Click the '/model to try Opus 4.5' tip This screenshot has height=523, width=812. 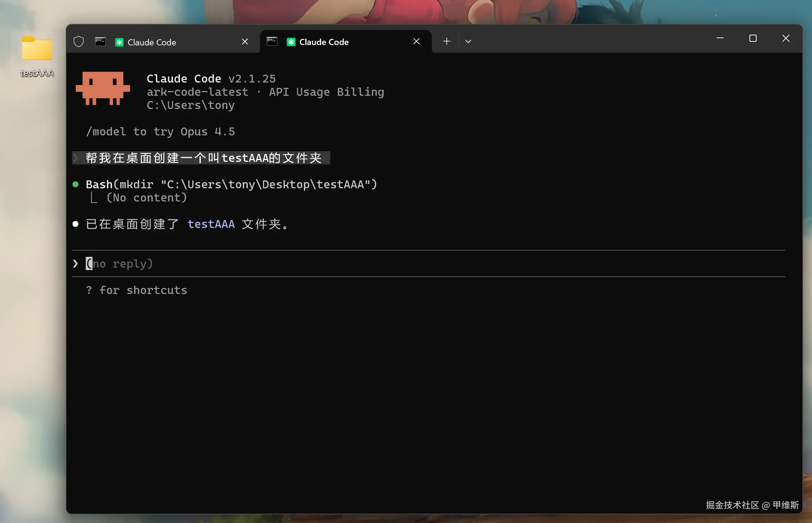click(x=160, y=132)
